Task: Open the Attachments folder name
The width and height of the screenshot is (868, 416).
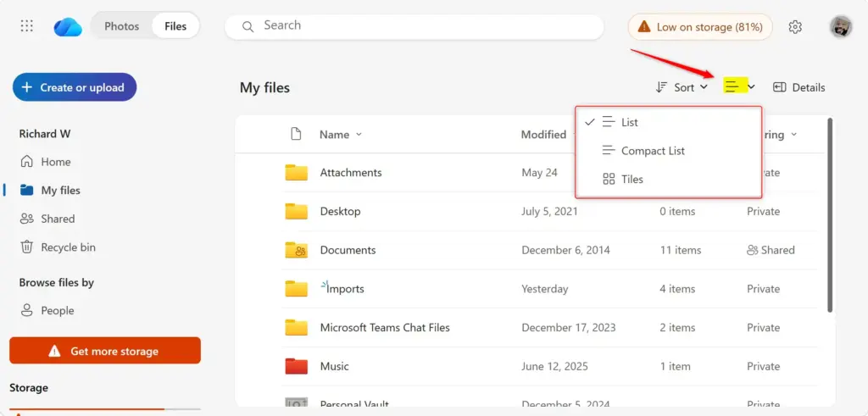Action: tap(351, 173)
